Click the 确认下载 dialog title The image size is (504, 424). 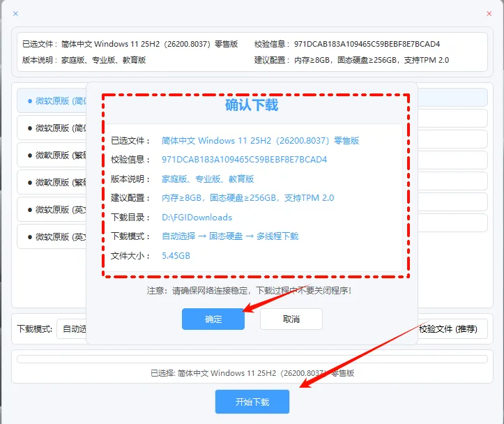(252, 105)
